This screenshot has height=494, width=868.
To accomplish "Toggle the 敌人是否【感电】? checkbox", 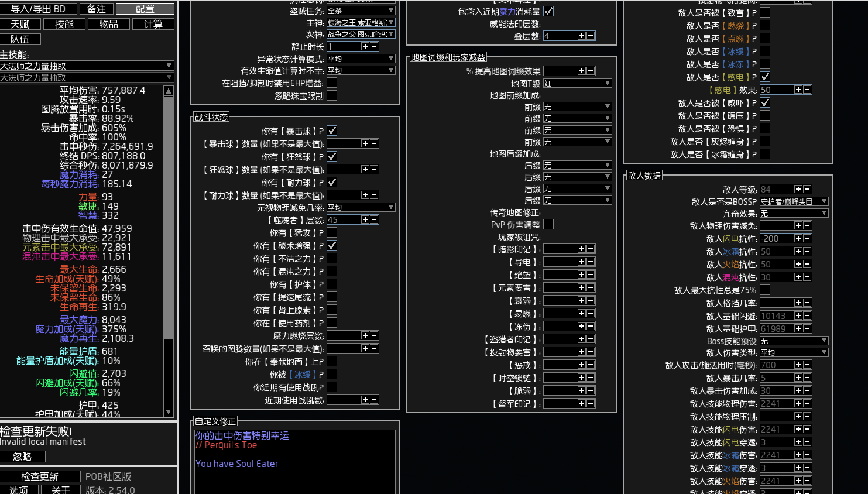I will (765, 77).
